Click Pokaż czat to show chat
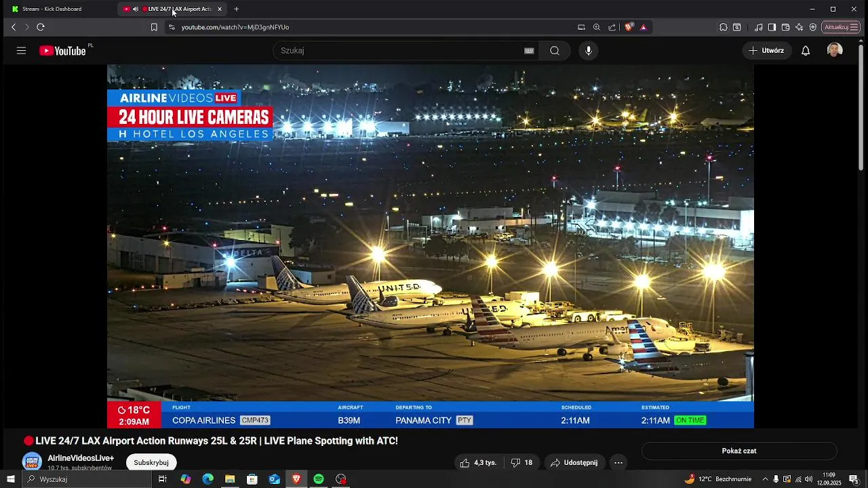Screen dimensions: 868x488 (x=739, y=451)
